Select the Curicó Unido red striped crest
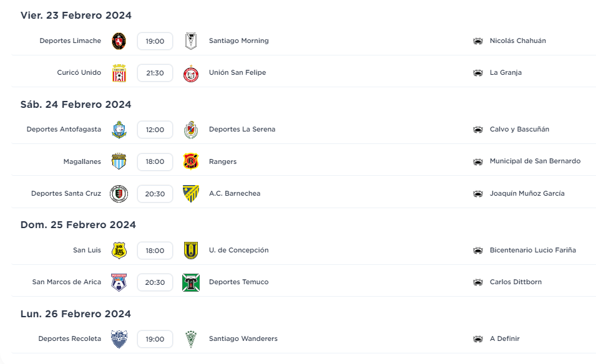 (x=119, y=73)
